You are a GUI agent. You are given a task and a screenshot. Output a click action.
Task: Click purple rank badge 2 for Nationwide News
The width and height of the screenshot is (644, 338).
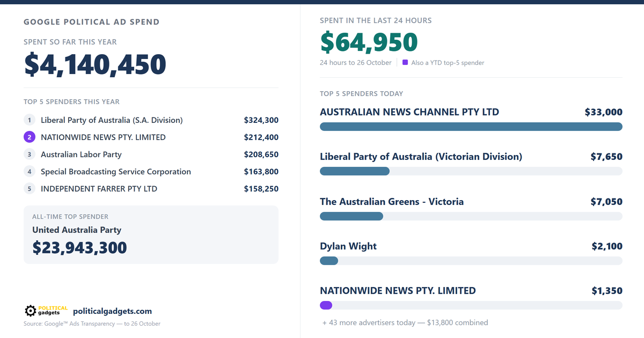[x=30, y=137]
